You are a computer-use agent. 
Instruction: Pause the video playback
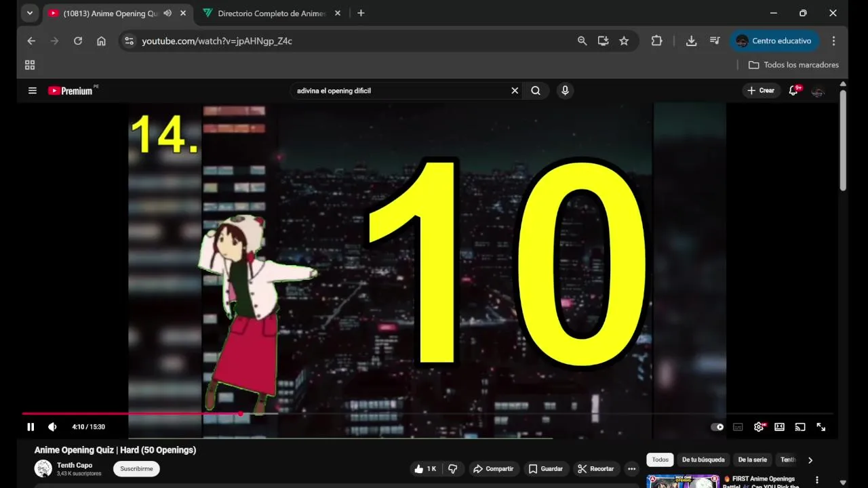pyautogui.click(x=31, y=427)
